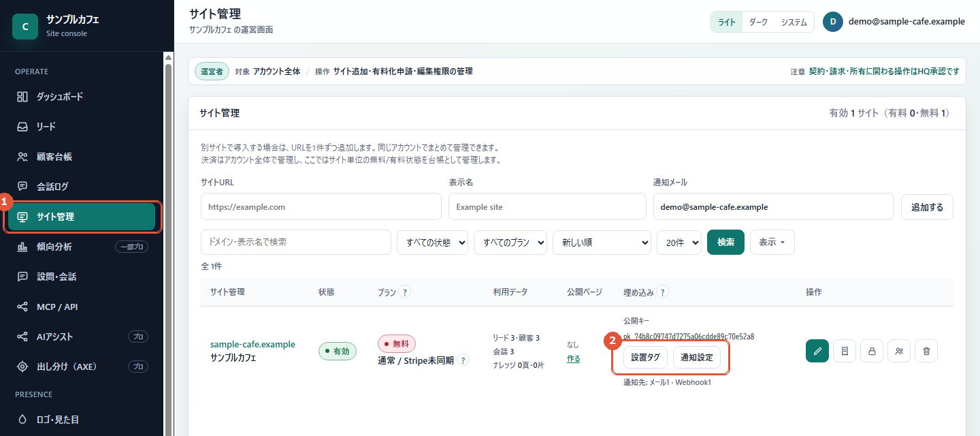The height and width of the screenshot is (436, 980).
Task: Click the 設置タグ button
Action: pyautogui.click(x=645, y=358)
